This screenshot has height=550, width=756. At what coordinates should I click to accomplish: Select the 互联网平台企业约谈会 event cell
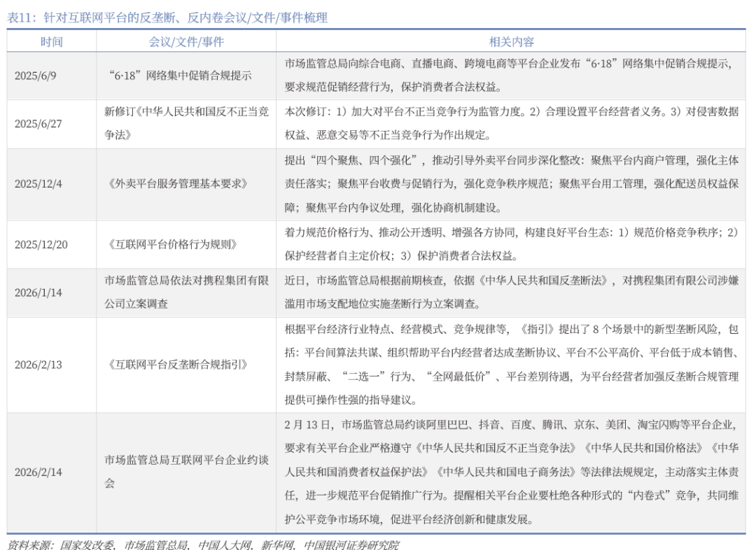click(x=186, y=472)
